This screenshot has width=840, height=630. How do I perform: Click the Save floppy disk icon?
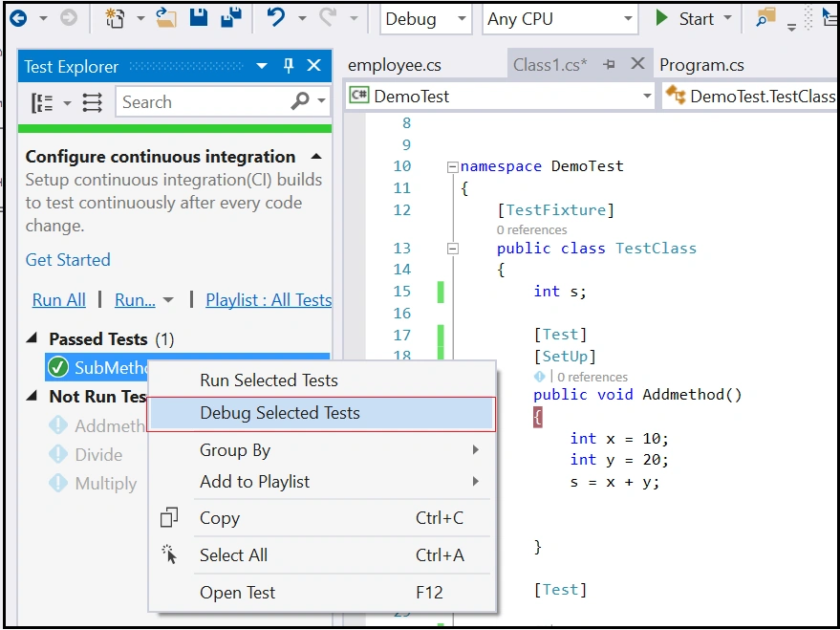coord(199,18)
